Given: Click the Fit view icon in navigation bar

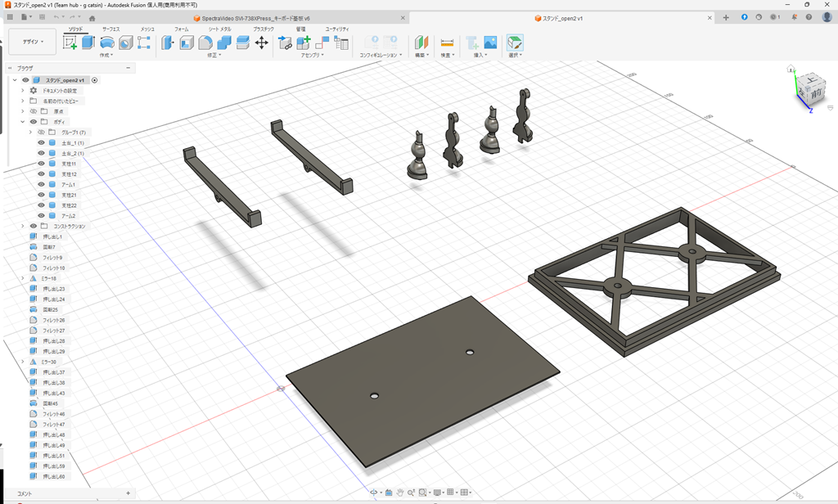Looking at the screenshot, I should coord(422,492).
